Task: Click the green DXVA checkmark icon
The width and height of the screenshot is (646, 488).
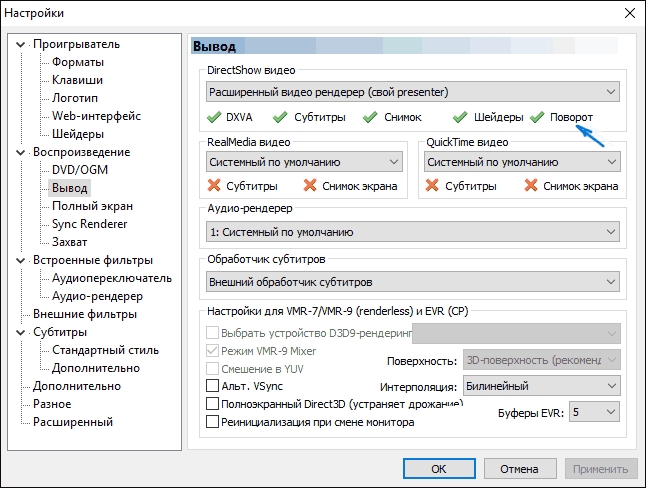Action: coord(214,118)
